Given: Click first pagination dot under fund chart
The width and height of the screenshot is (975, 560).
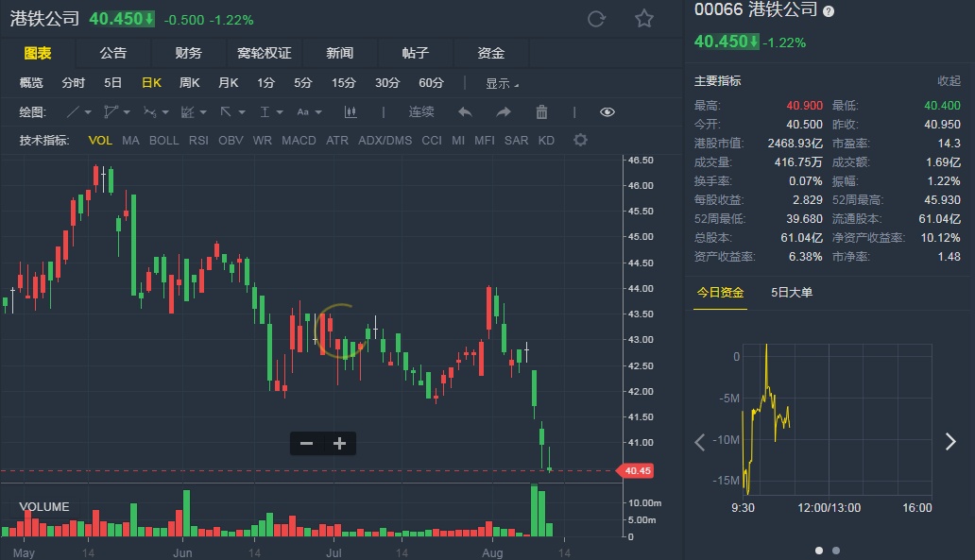Looking at the screenshot, I should click(x=819, y=550).
